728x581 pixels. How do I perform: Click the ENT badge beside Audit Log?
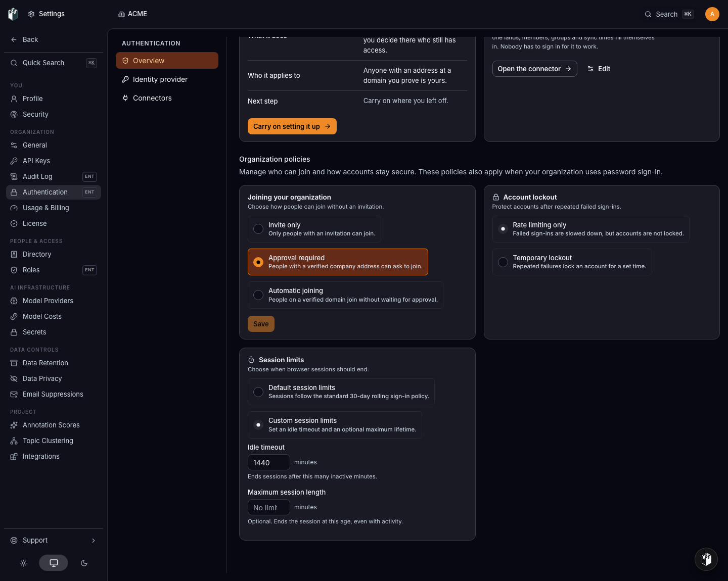point(89,176)
